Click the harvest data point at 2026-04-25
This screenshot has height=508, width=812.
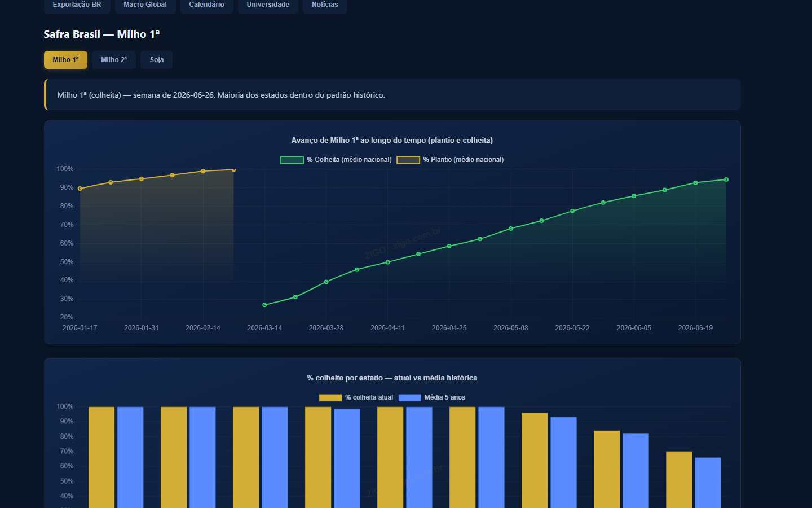449,246
